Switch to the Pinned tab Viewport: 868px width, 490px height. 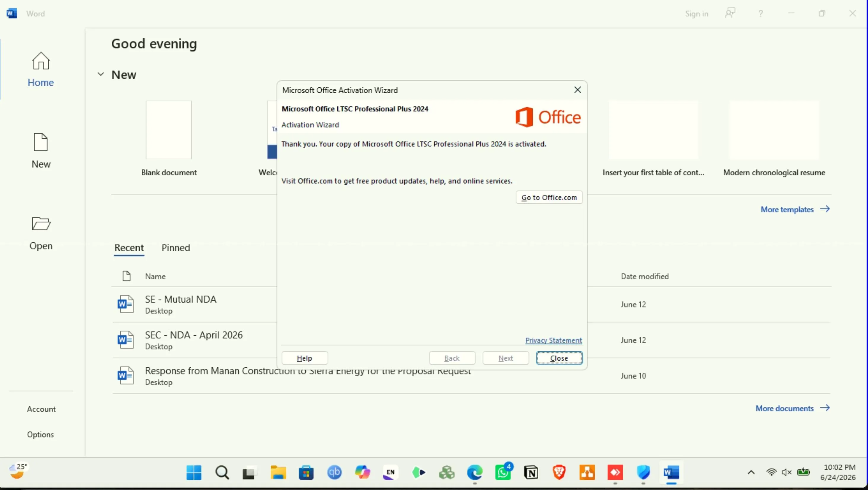[176, 248]
